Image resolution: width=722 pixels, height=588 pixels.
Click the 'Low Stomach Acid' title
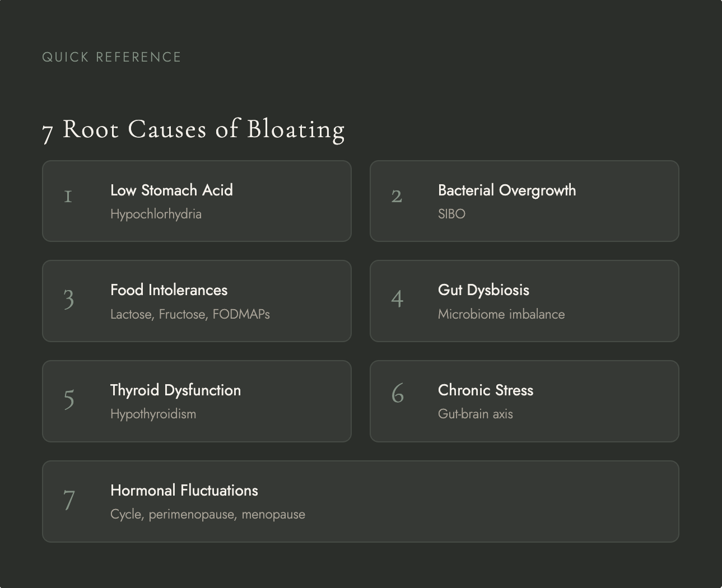(171, 190)
